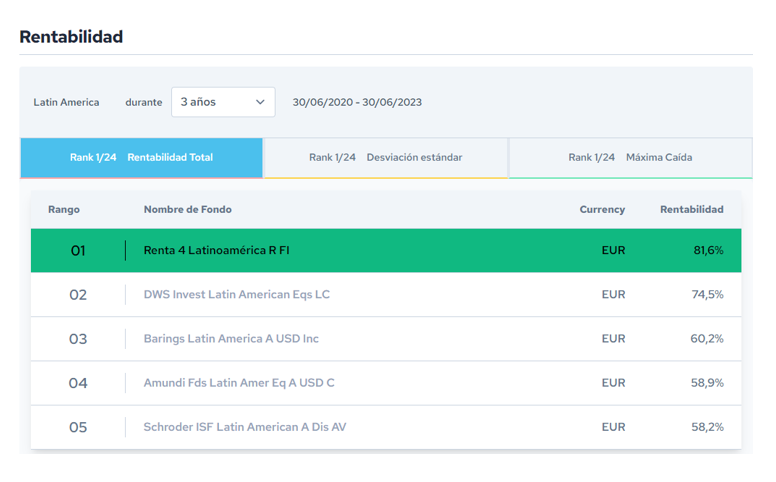This screenshot has height=482, width=776.
Task: Click the Currency column header
Action: [x=602, y=210]
